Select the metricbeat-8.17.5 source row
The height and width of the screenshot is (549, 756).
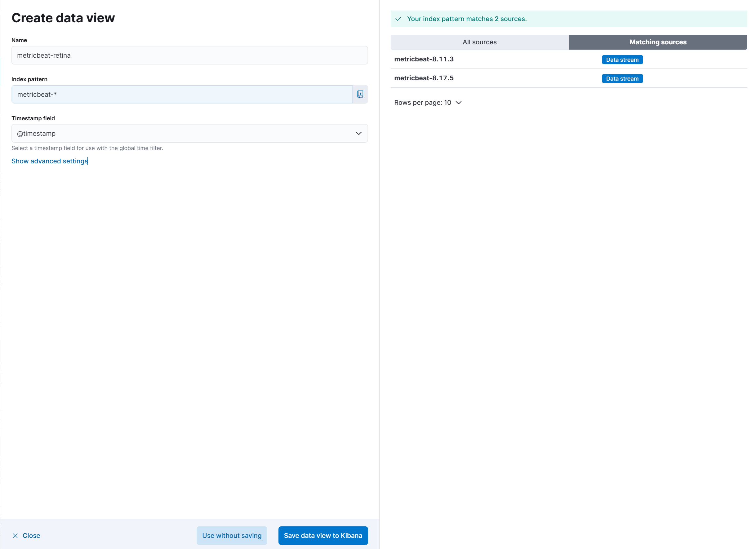424,78
